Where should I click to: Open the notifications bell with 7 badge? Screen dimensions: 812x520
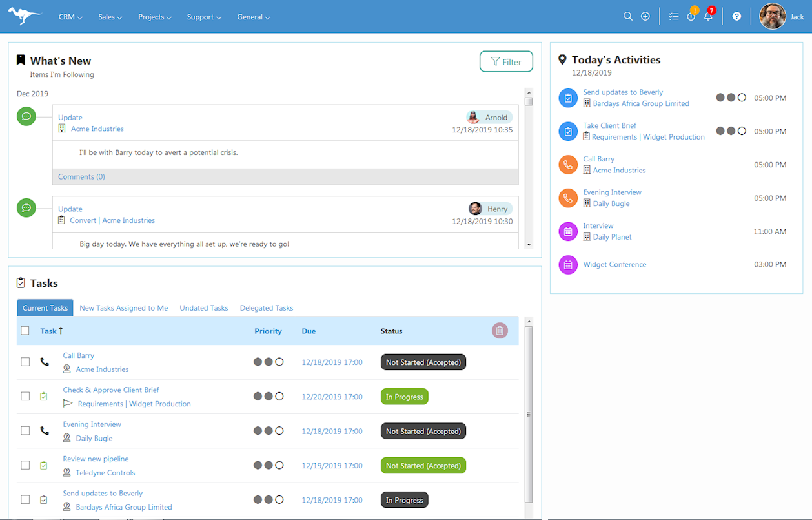click(x=709, y=16)
